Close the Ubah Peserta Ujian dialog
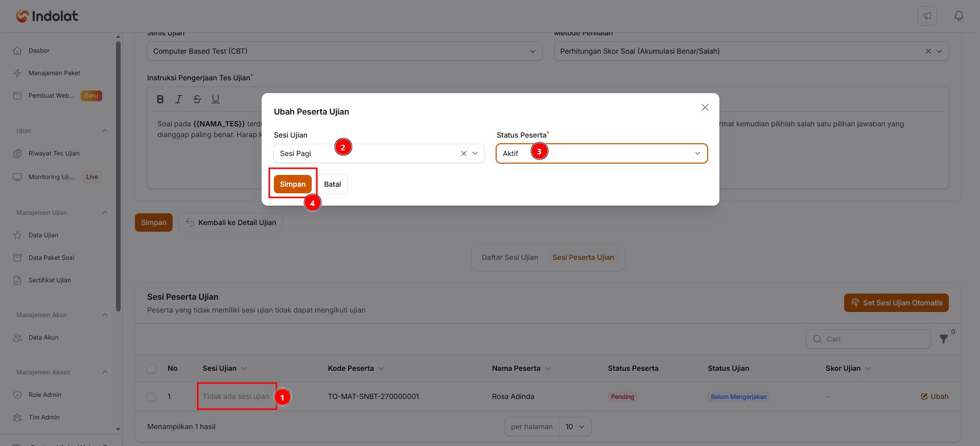The width and height of the screenshot is (980, 446). [x=705, y=107]
